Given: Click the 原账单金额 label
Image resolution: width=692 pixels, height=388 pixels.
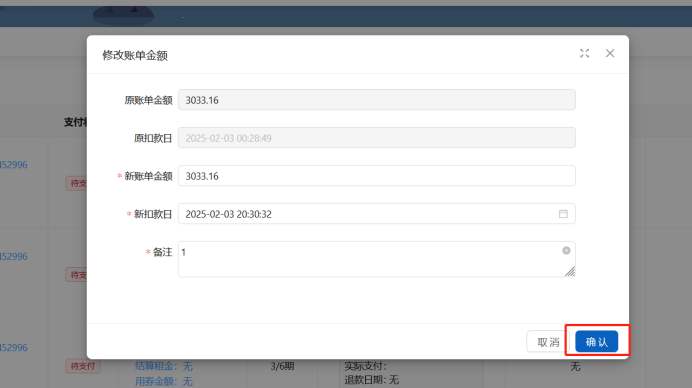Looking at the screenshot, I should (x=148, y=100).
